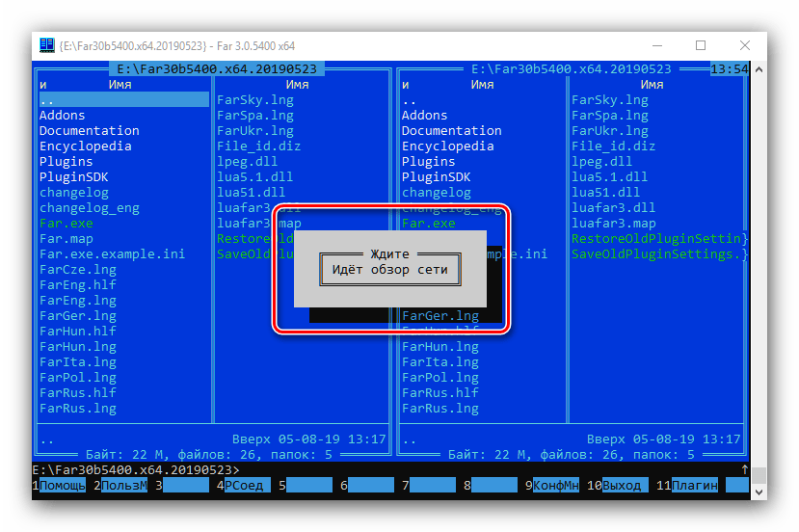Click the Плагин function key label

click(x=696, y=486)
